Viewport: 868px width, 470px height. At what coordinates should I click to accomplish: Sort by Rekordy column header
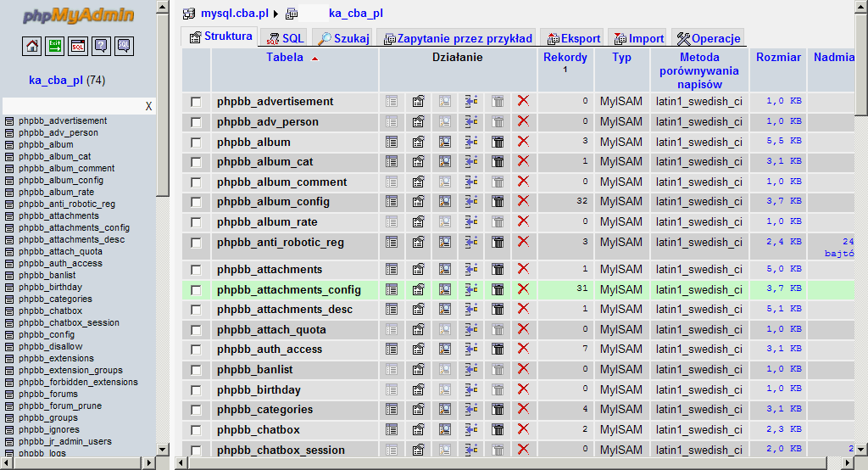[565, 57]
